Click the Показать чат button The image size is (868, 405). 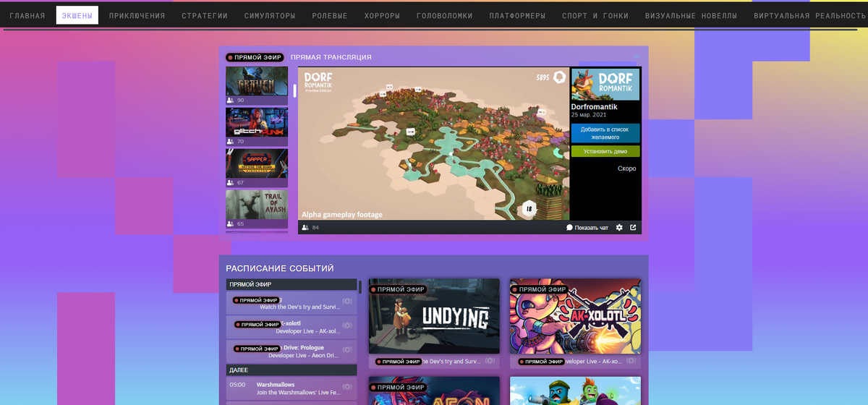point(587,227)
